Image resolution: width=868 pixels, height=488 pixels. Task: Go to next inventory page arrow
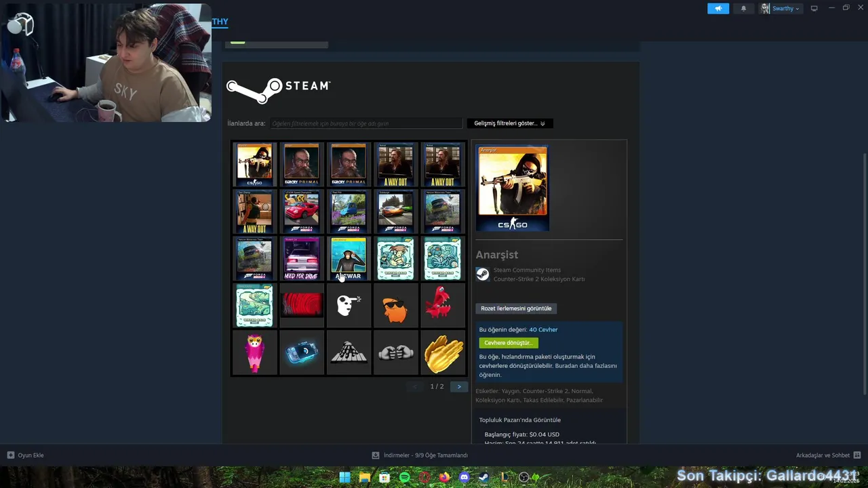pos(459,386)
